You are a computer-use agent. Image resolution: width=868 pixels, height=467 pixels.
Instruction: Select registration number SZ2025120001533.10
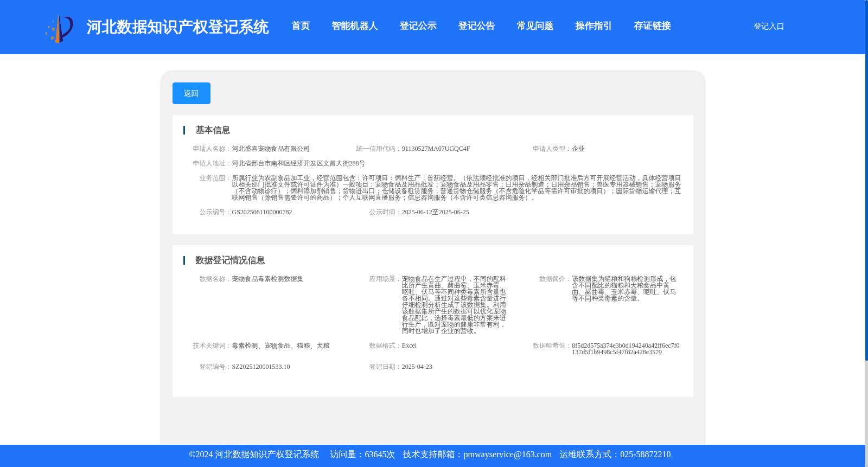[x=261, y=367]
